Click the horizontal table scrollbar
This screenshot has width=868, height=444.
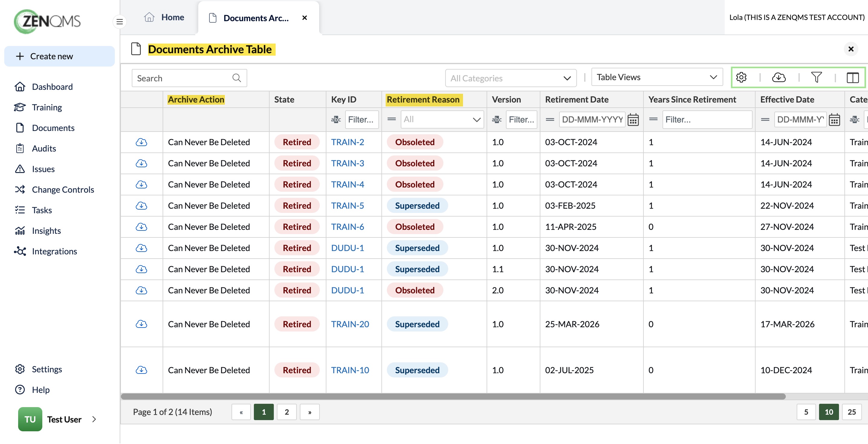[453, 396]
